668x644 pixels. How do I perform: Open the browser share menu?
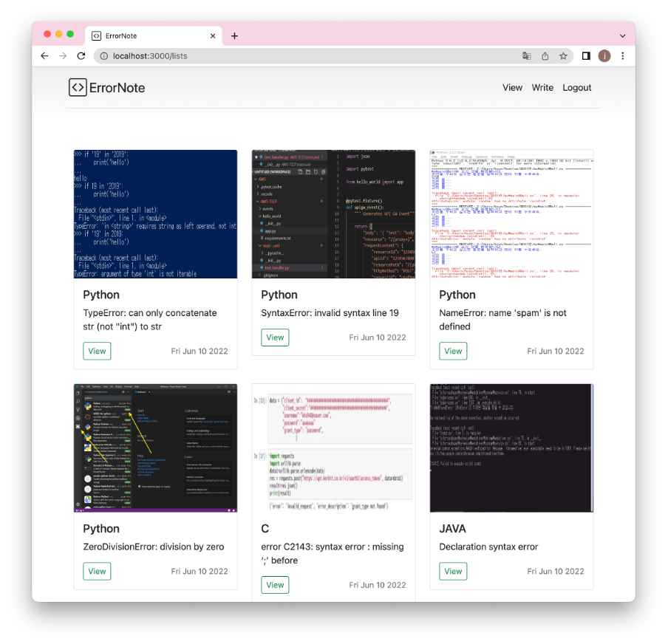pyautogui.click(x=545, y=55)
